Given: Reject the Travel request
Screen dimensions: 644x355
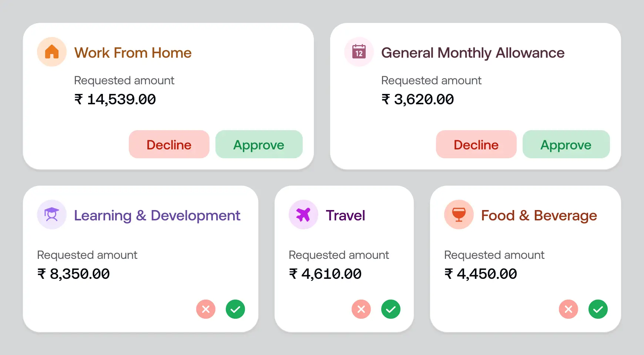Looking at the screenshot, I should [x=361, y=309].
